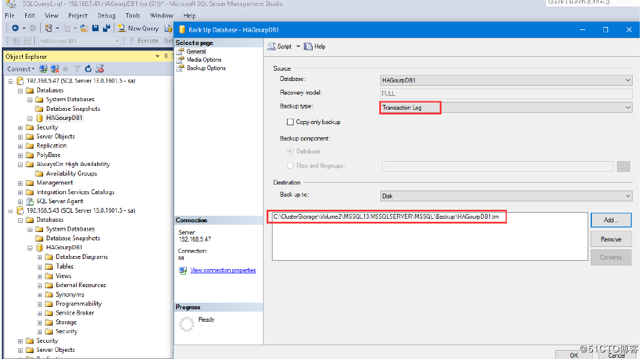Viewport: 644px width, 359px height.
Task: Click the Contents button
Action: point(610,257)
